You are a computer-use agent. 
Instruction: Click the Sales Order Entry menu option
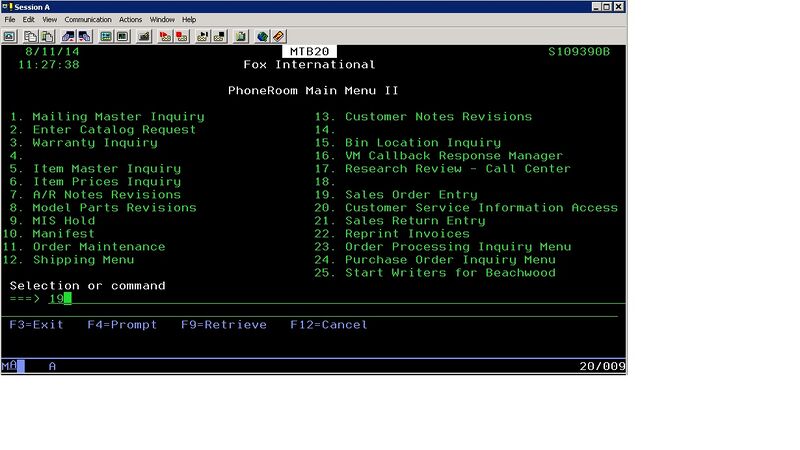pos(411,195)
